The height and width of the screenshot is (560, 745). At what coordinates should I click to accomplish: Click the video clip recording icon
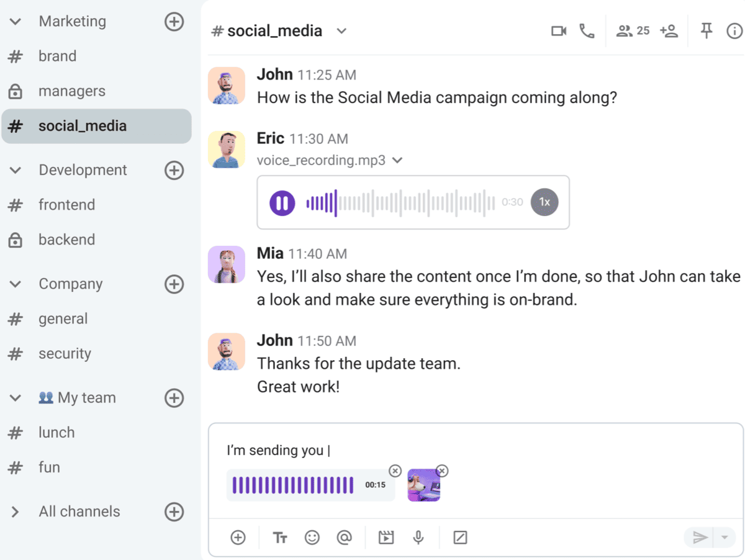(x=386, y=538)
